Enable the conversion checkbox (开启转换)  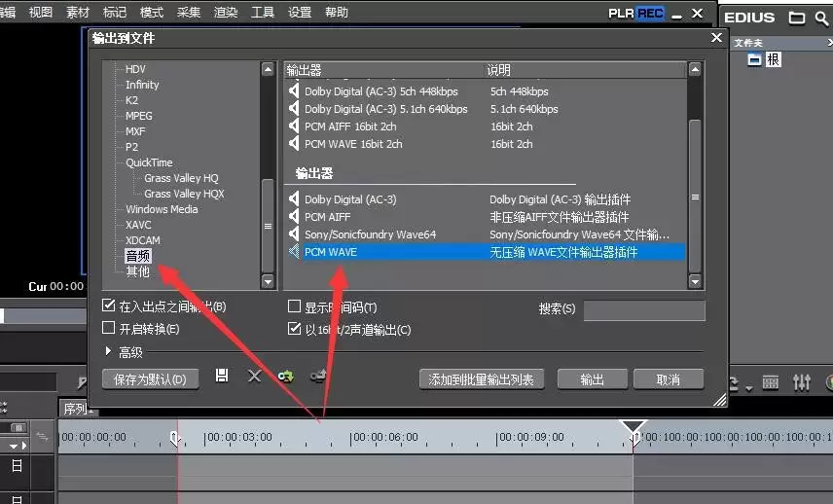pyautogui.click(x=108, y=328)
